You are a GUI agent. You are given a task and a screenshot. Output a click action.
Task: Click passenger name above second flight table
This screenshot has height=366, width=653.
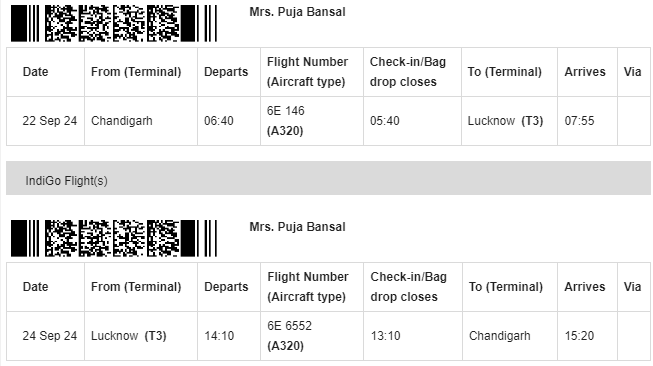click(x=297, y=227)
